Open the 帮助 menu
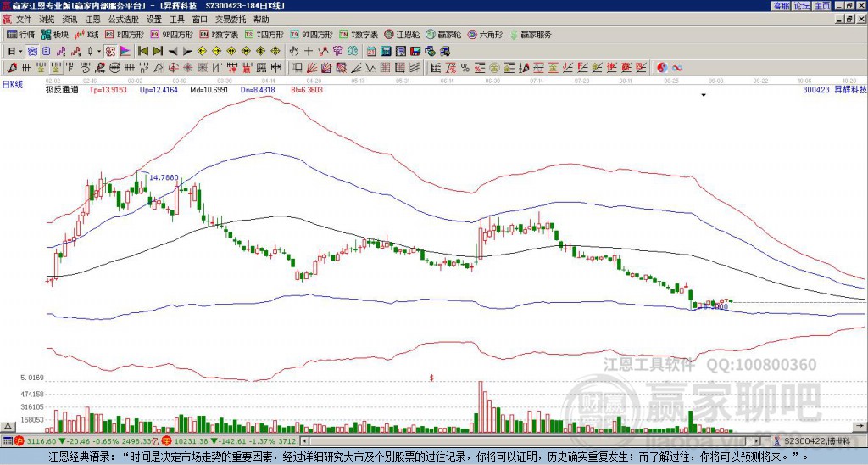 (261, 20)
